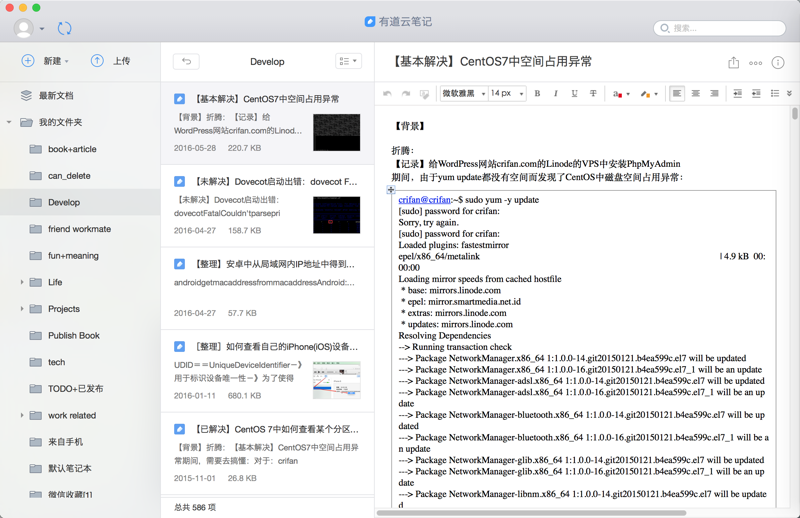Open the Publish Book folder
This screenshot has height=518, width=800.
[80, 335]
